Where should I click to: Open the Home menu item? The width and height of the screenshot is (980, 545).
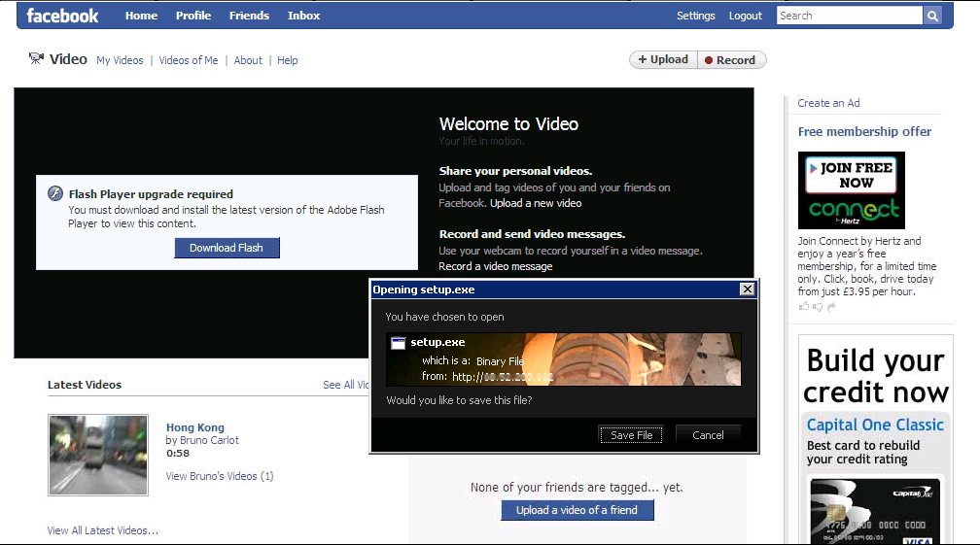[141, 16]
